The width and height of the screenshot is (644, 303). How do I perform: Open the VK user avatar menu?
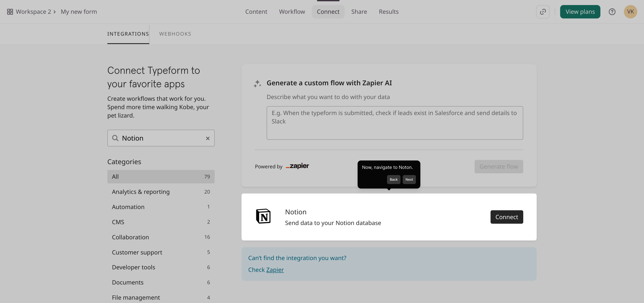coord(630,12)
